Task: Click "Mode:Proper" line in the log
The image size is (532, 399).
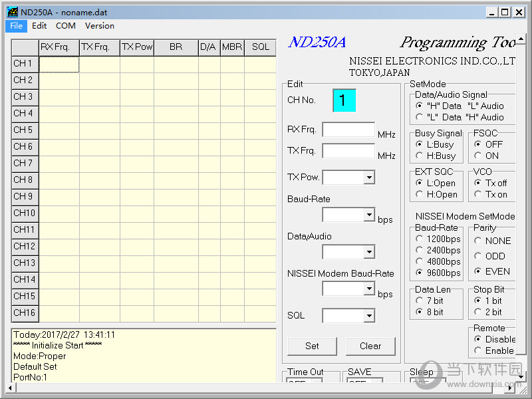Action: click(x=40, y=356)
